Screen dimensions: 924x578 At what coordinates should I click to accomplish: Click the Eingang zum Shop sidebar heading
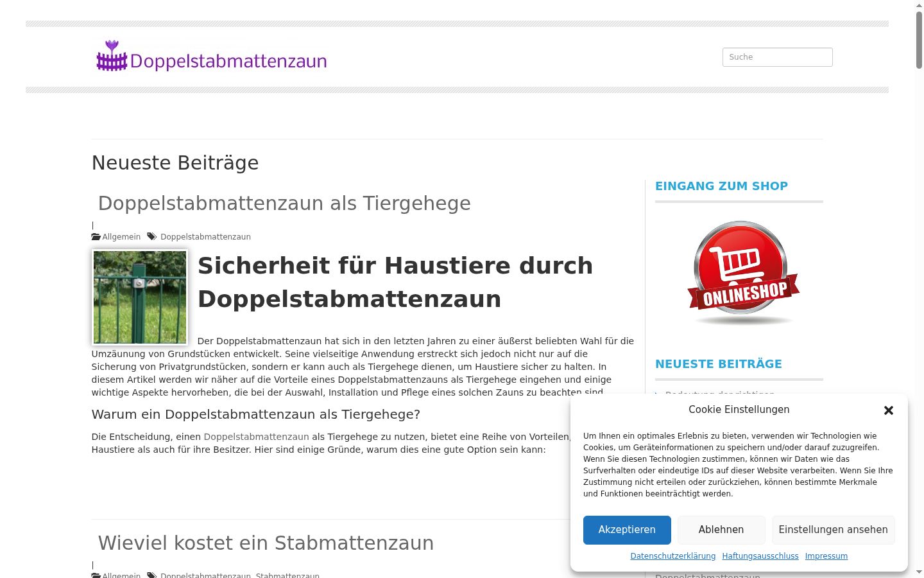[x=721, y=186]
